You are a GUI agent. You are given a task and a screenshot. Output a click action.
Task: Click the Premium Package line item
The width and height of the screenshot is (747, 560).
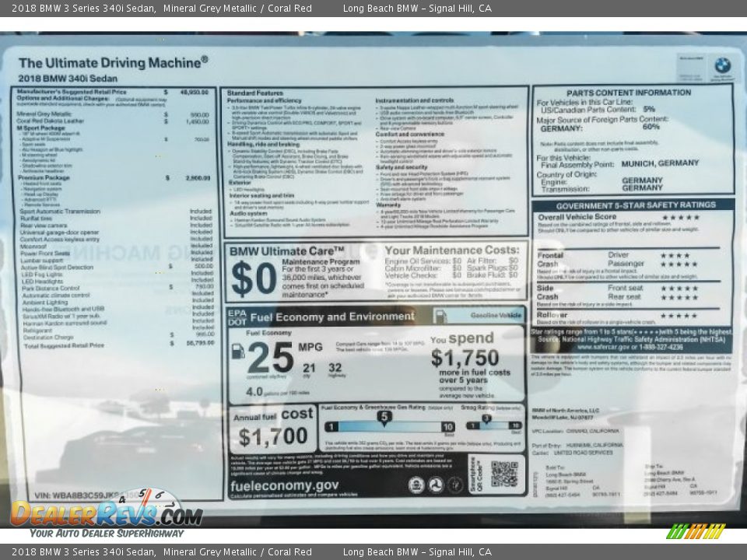coord(44,178)
